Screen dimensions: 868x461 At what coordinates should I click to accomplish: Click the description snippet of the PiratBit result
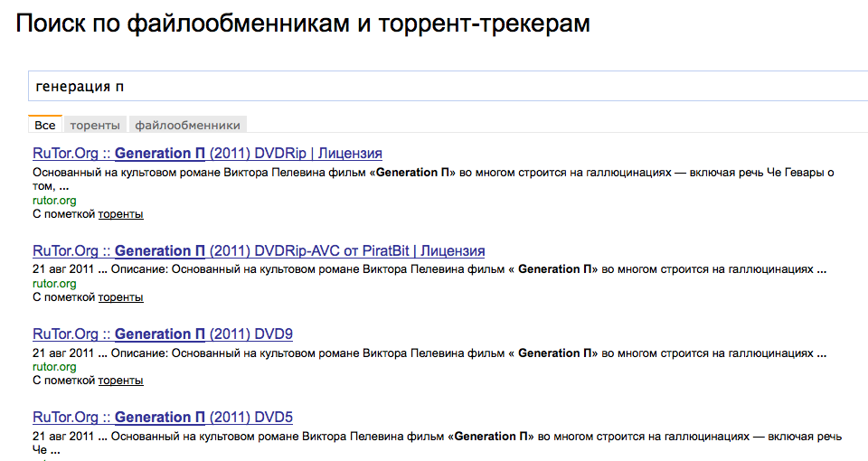429,269
